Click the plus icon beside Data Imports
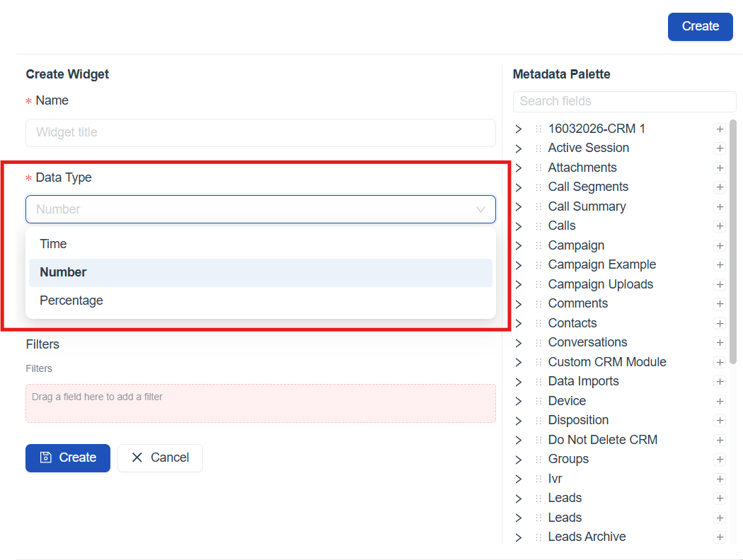 point(720,382)
